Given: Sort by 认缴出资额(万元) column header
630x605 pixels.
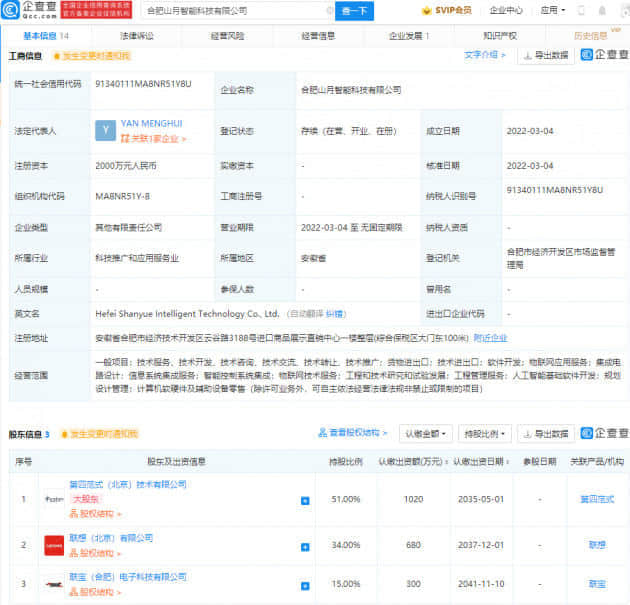Looking at the screenshot, I should coord(413,462).
